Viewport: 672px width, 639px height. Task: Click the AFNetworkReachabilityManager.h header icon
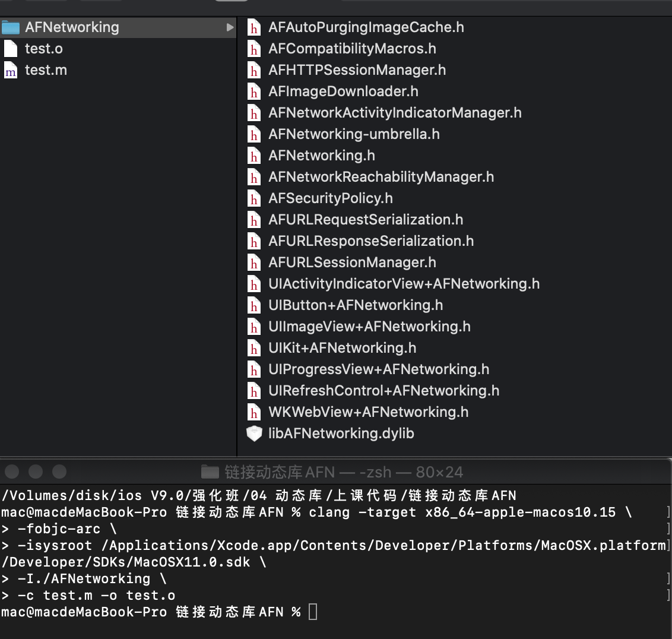(254, 177)
